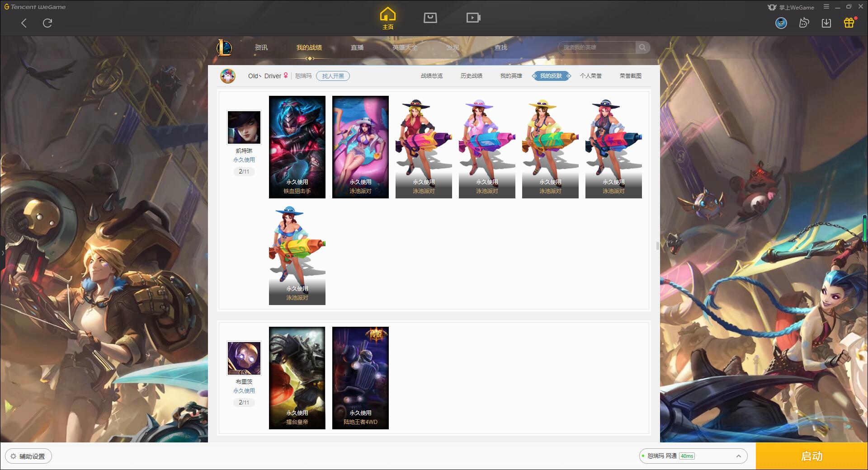Click the content area vertical scrollbar handle

658,245
